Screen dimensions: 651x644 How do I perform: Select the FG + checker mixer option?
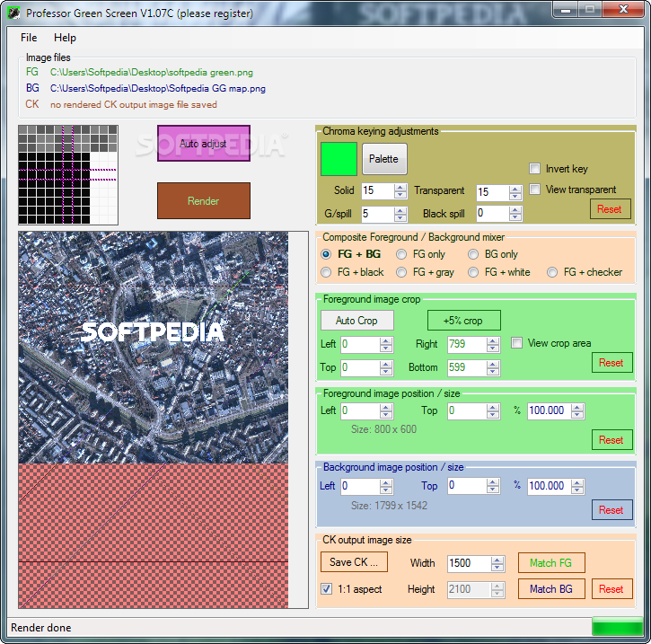[x=551, y=272]
